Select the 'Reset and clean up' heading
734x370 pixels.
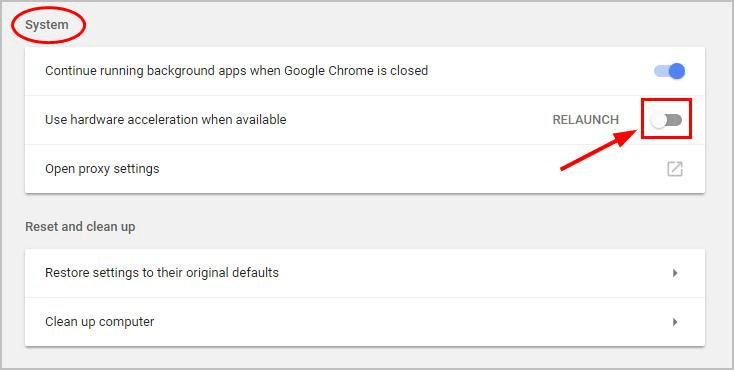coord(80,227)
